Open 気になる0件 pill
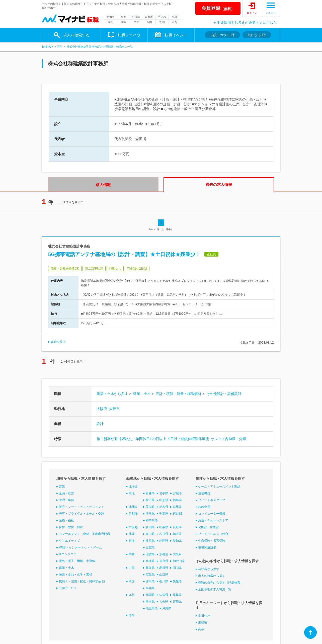The height and width of the screenshot is (644, 322). coord(257,35)
